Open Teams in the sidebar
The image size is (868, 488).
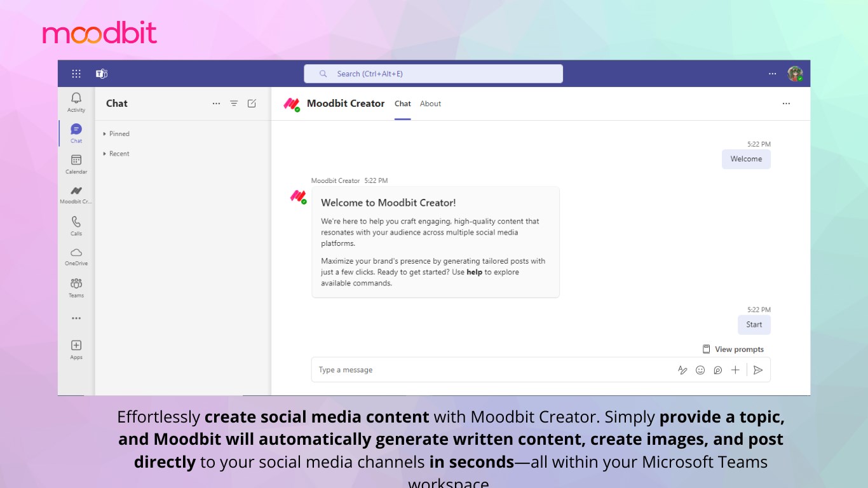(76, 288)
